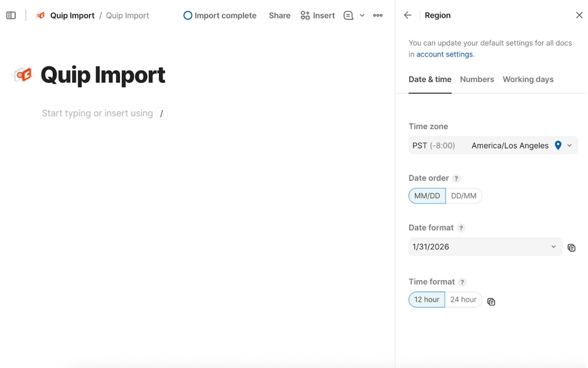Viewport: 588px width, 368px height.
Task: Open the account settings link
Action: point(444,54)
